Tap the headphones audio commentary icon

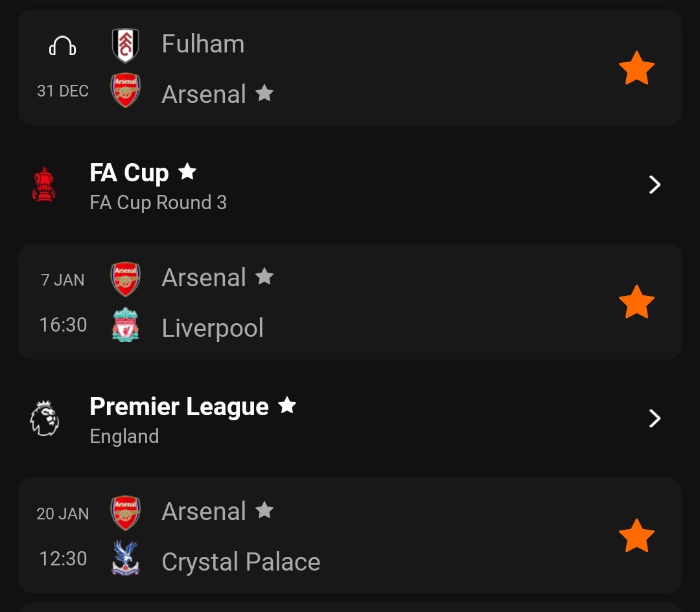click(62, 45)
